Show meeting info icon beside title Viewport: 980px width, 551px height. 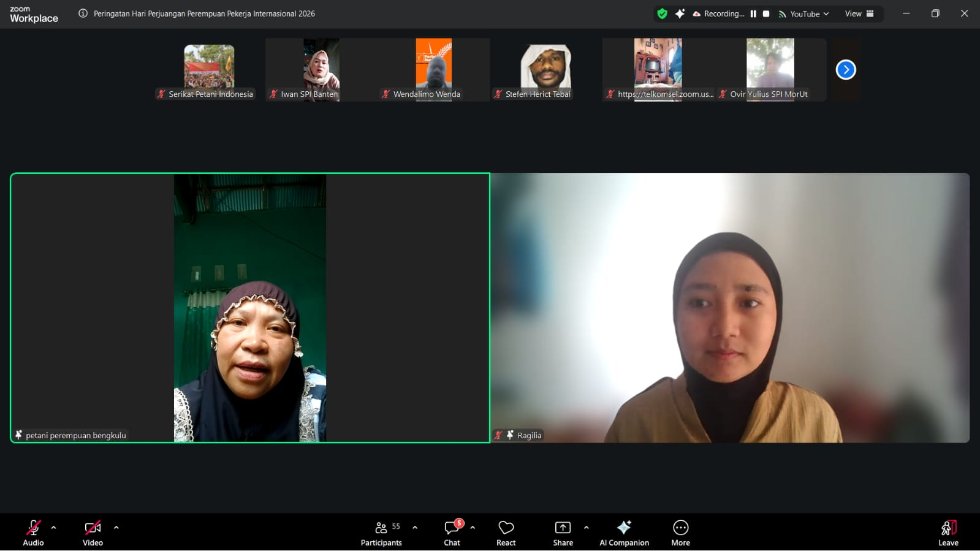point(83,13)
